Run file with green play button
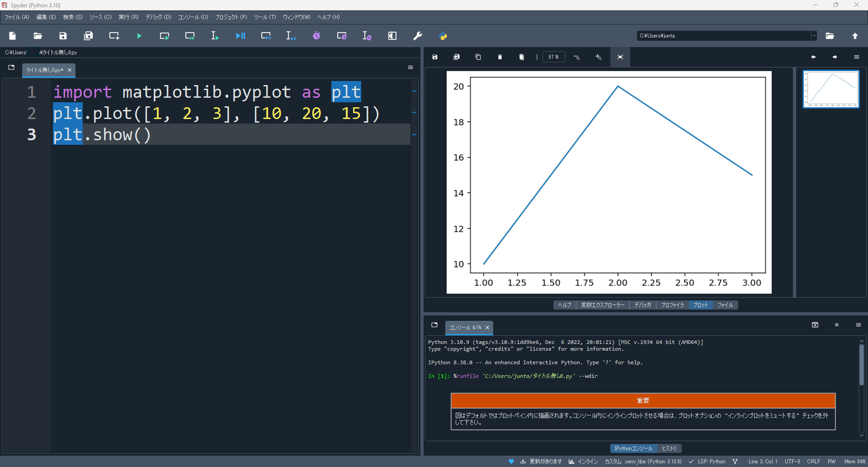868x467 pixels. tap(139, 36)
